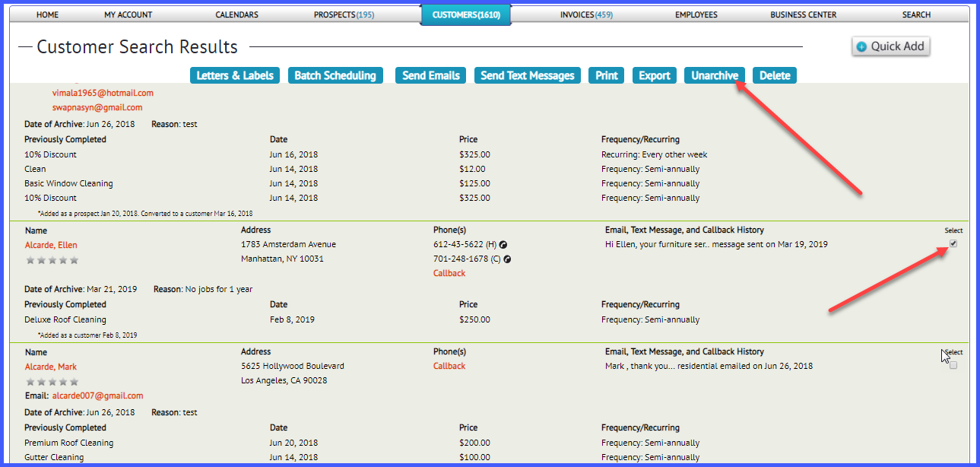Open Alcarde, Mark customer record

click(x=51, y=367)
